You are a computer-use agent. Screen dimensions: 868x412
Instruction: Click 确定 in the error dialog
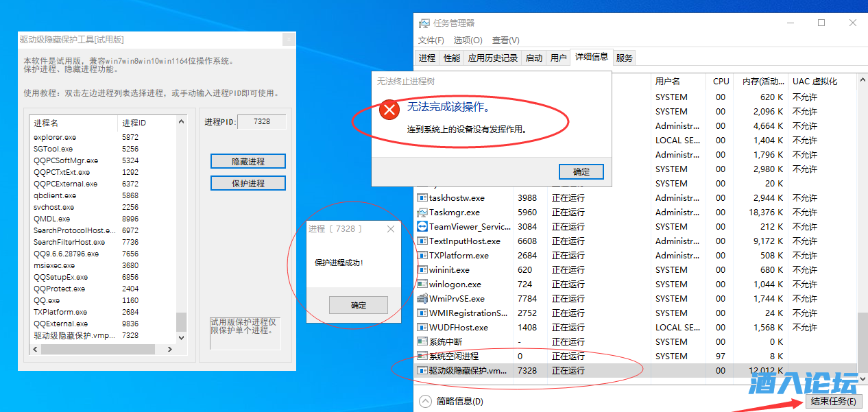click(x=581, y=171)
